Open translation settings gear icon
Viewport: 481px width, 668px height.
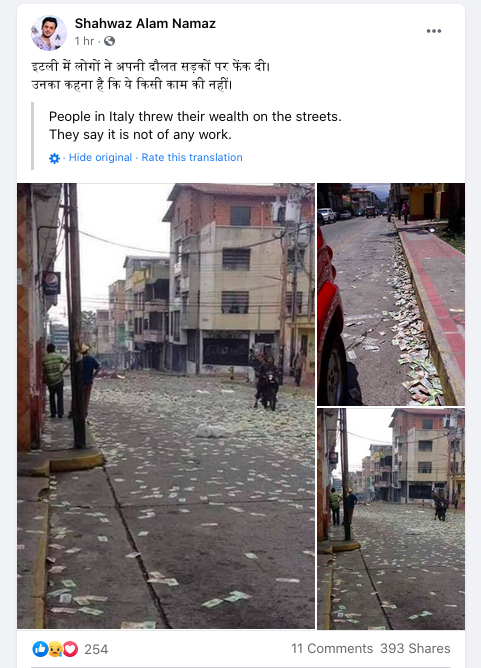[55, 158]
